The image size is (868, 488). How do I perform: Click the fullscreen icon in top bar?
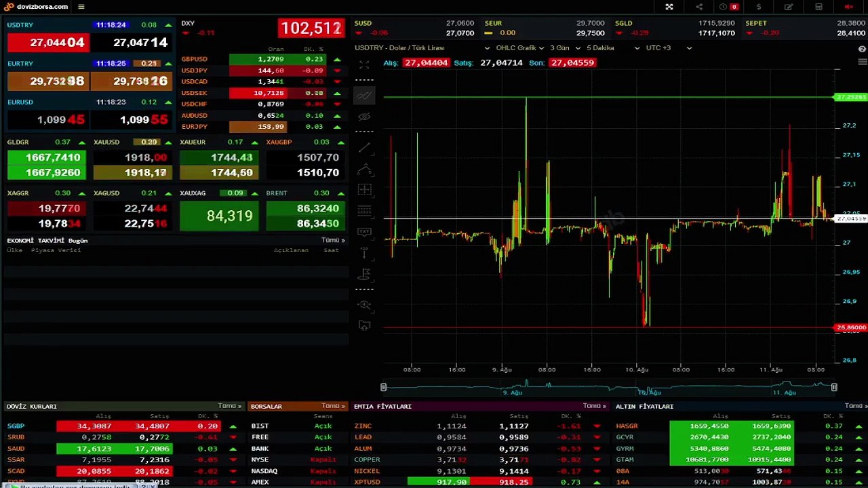669,7
